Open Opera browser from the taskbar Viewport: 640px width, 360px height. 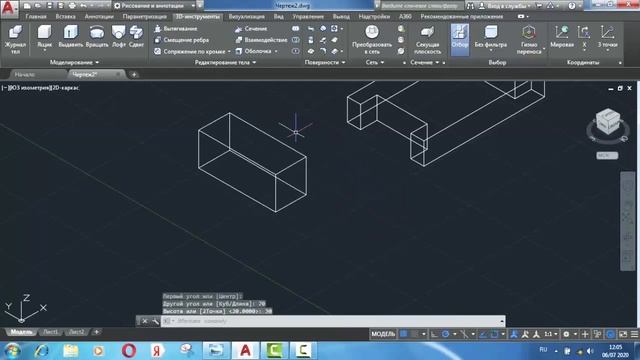coord(129,351)
